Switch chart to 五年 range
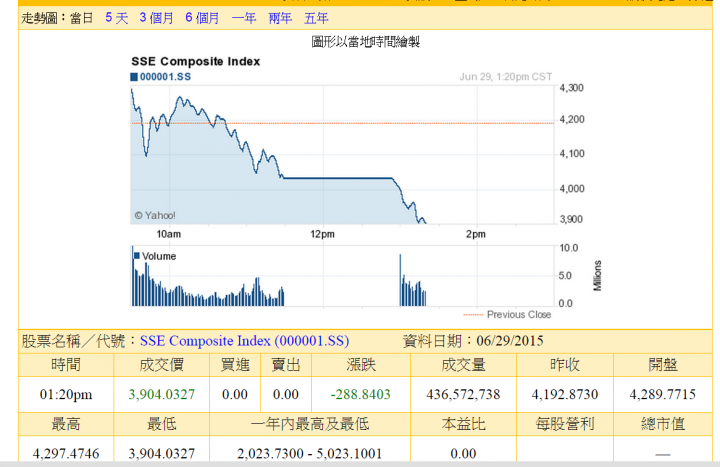The image size is (720, 467). (316, 18)
